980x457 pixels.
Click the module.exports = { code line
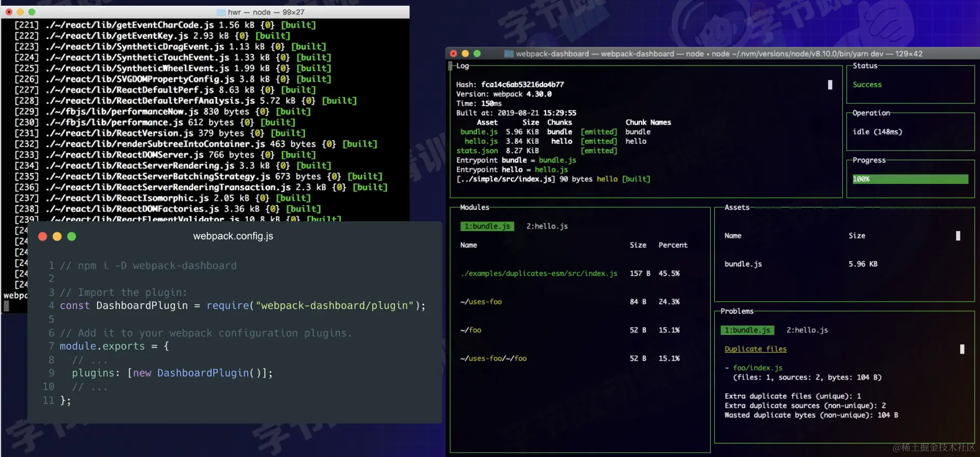114,346
